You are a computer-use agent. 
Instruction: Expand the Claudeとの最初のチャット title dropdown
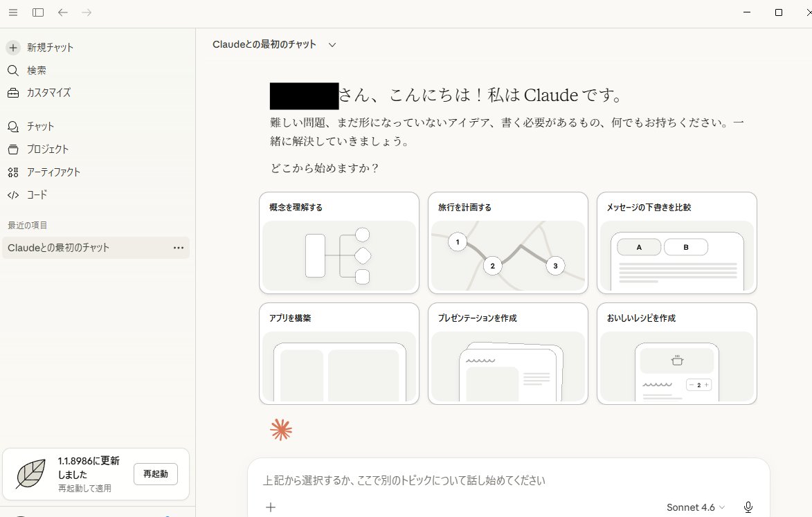click(x=332, y=45)
